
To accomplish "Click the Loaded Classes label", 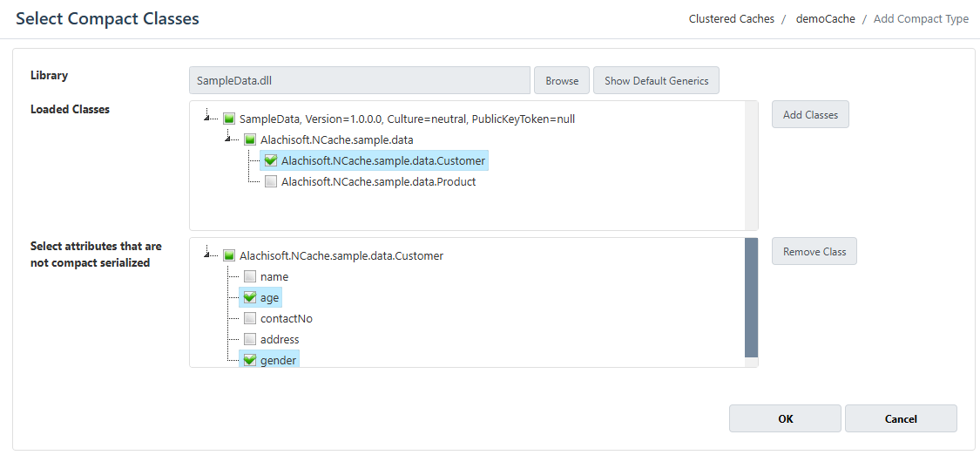I will [70, 109].
